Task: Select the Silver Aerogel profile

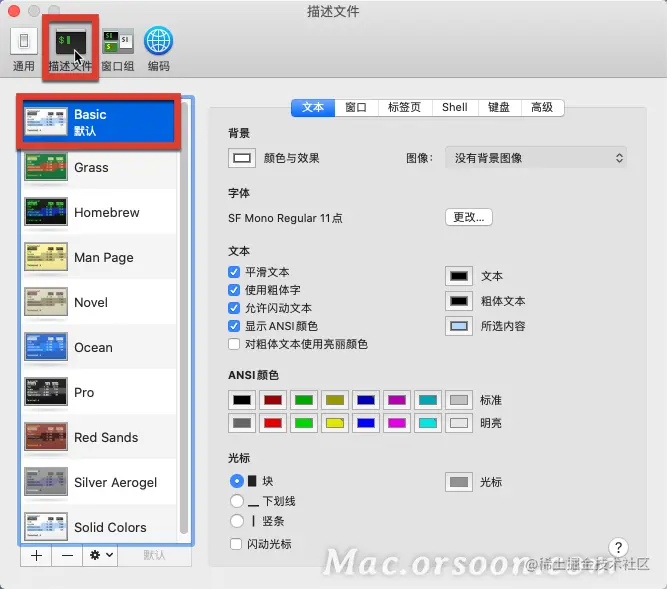Action: pos(100,482)
